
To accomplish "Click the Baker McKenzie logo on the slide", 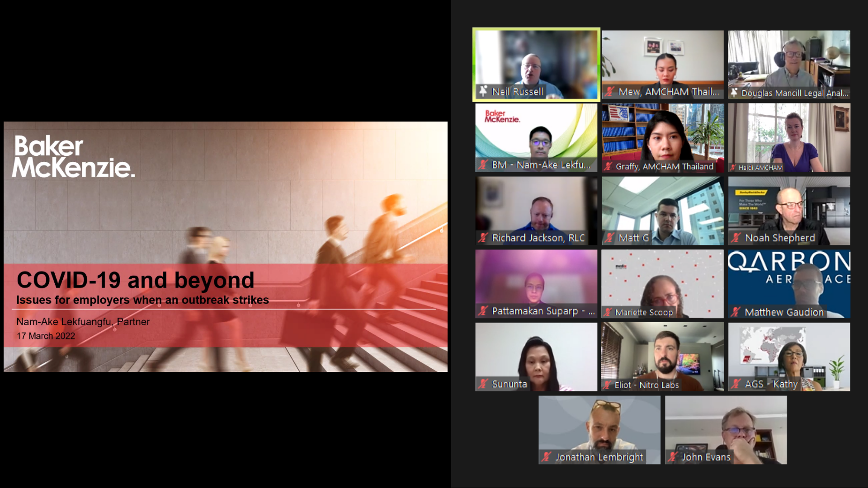I will click(x=73, y=156).
